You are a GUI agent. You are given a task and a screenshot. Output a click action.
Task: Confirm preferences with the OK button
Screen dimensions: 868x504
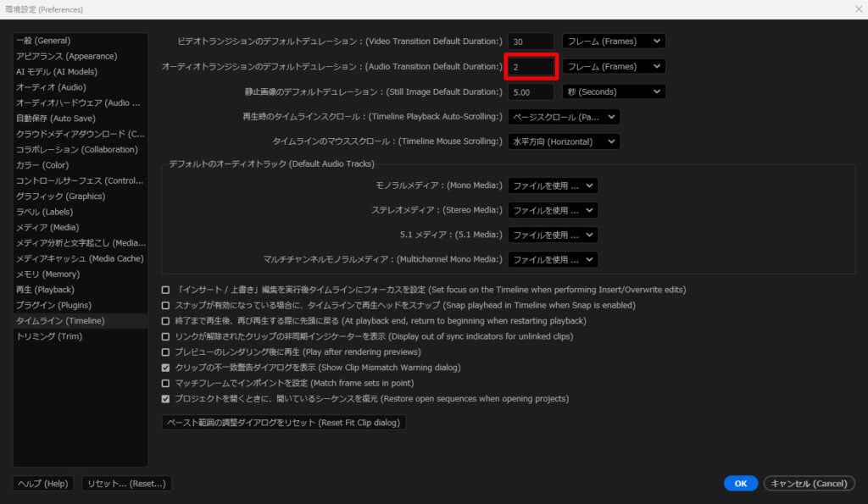741,484
